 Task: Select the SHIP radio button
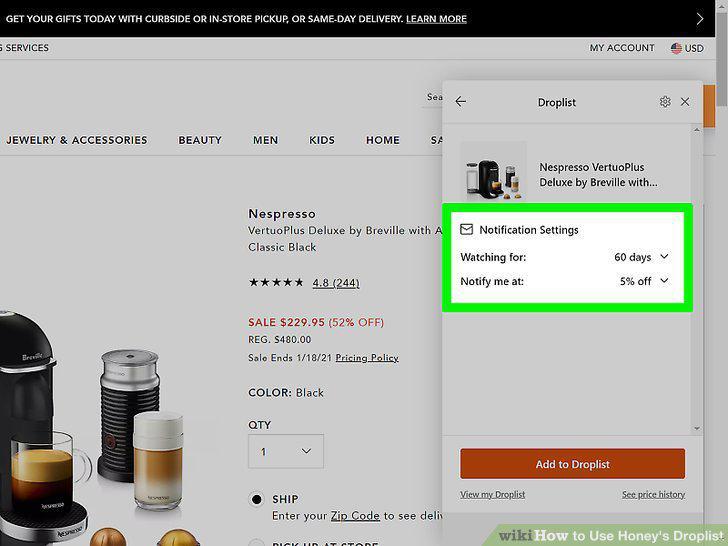[x=256, y=500]
